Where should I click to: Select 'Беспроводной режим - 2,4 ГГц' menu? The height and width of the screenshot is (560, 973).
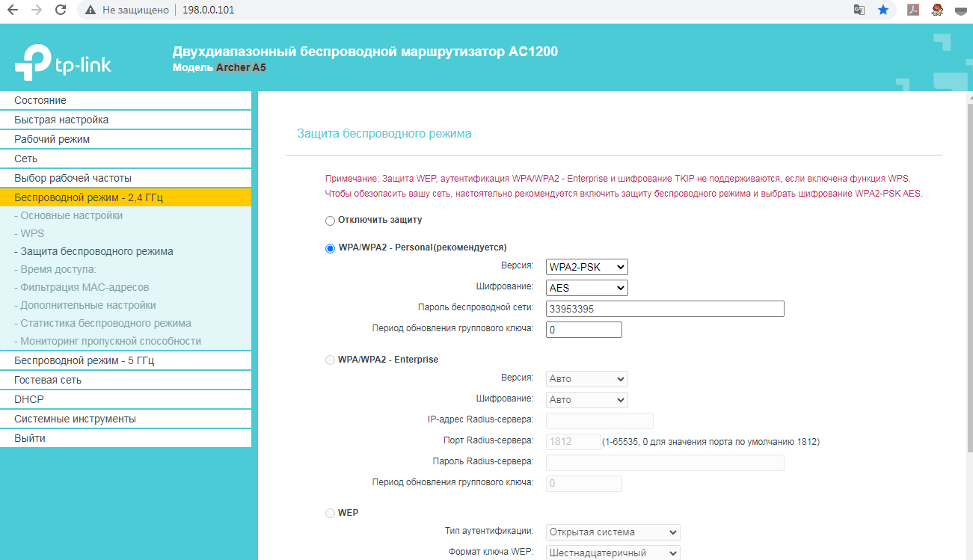click(x=126, y=197)
